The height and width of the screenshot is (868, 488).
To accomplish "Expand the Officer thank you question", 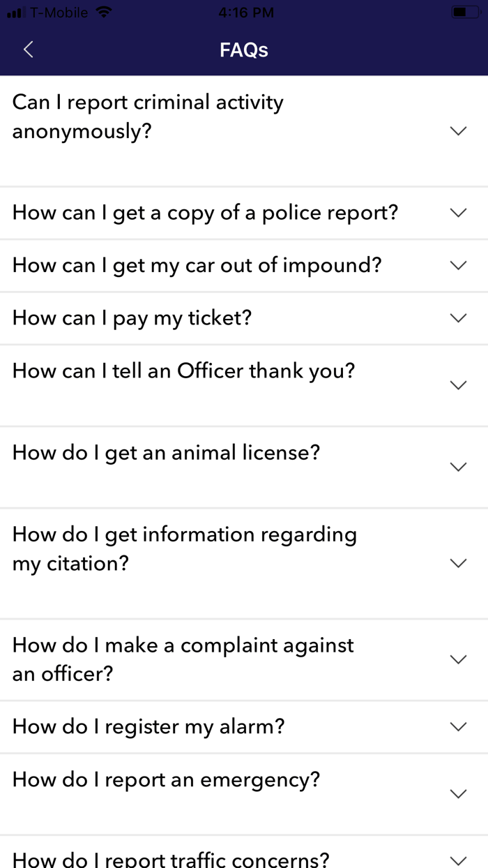I will click(x=458, y=384).
